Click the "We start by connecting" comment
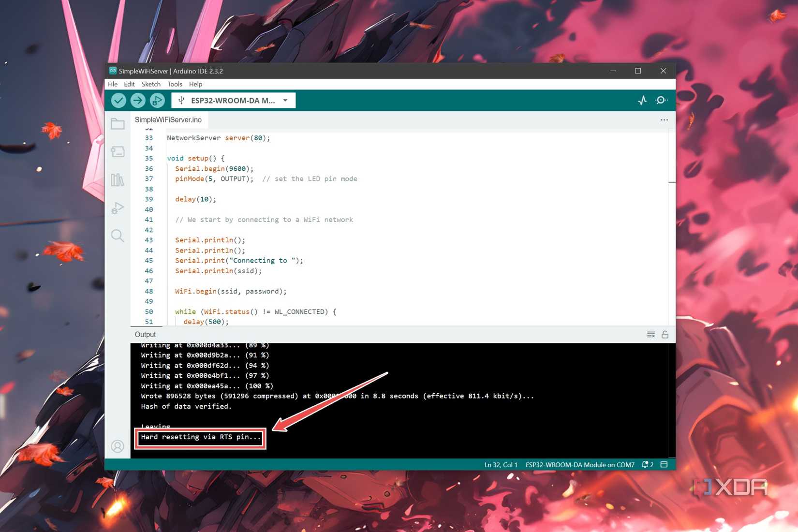Screen dimensions: 798x532 point(264,220)
